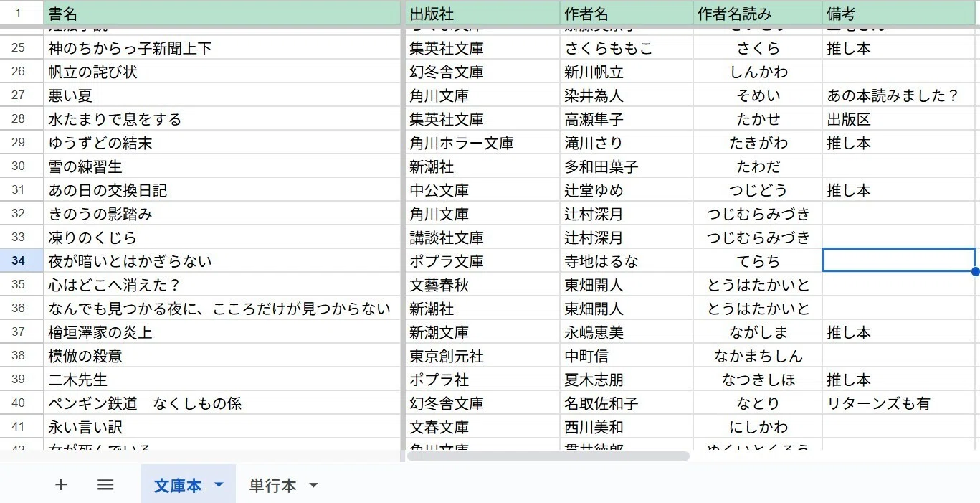Click cell 檜垣澤家の炎上
Viewport: 980px width, 503px height.
[x=222, y=332]
